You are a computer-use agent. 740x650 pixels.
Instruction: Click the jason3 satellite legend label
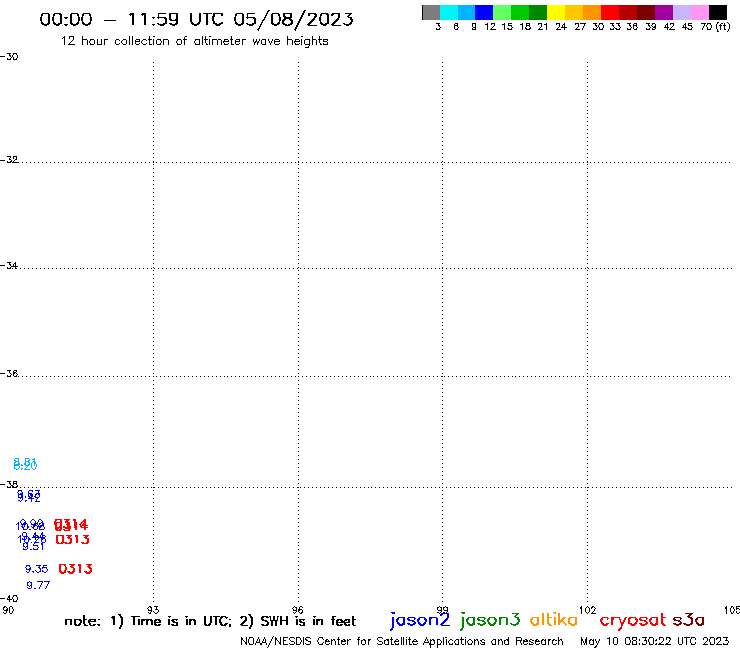pyautogui.click(x=490, y=620)
